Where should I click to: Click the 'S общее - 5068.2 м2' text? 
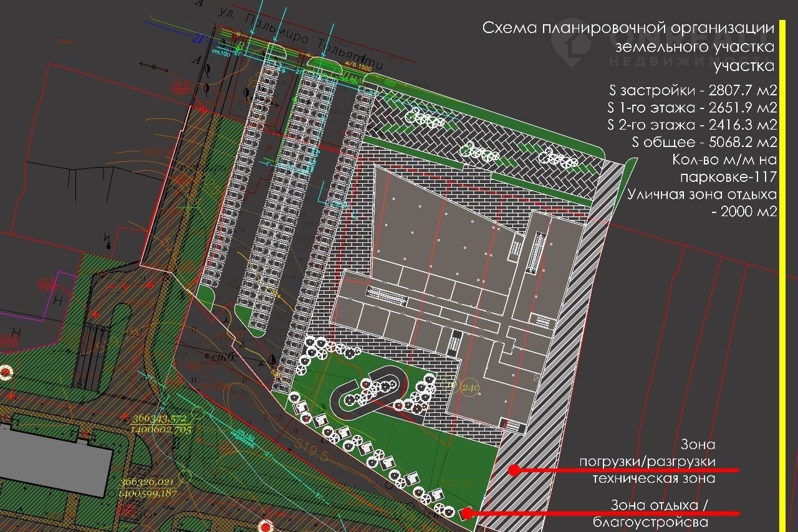tap(704, 141)
